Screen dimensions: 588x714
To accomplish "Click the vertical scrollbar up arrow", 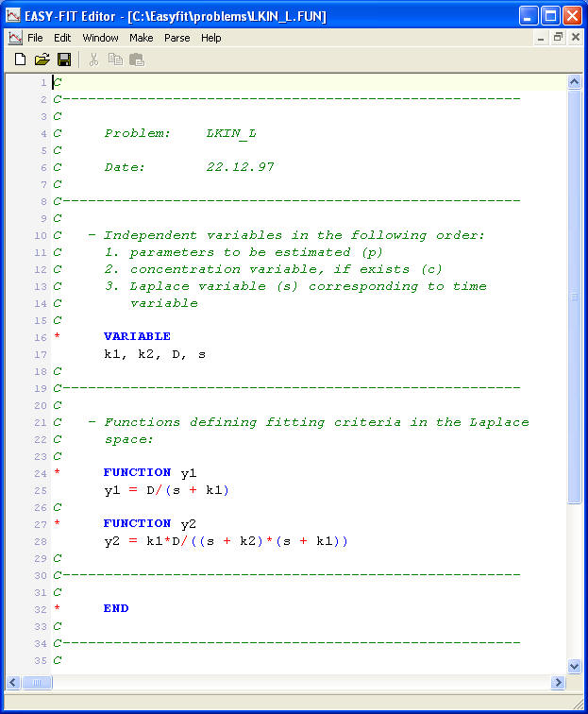I will click(x=574, y=83).
